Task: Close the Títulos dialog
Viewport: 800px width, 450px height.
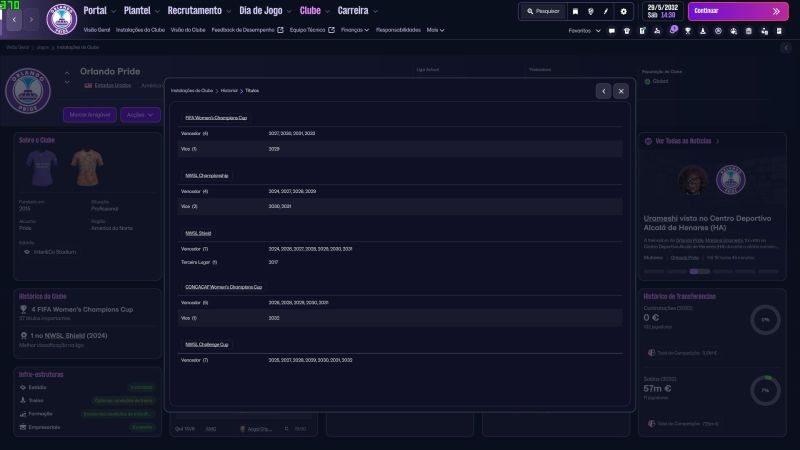Action: pos(621,91)
